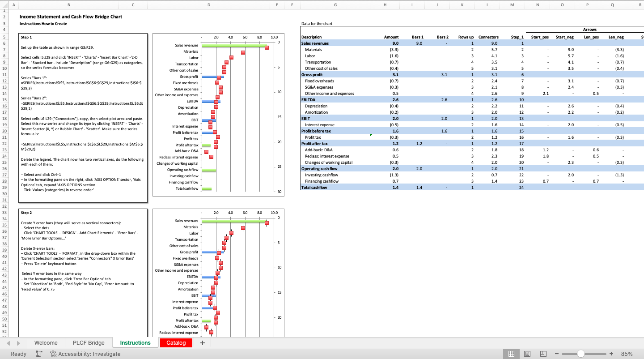
Task: Click the accessibility checker icon in the status bar
Action: pos(53,354)
